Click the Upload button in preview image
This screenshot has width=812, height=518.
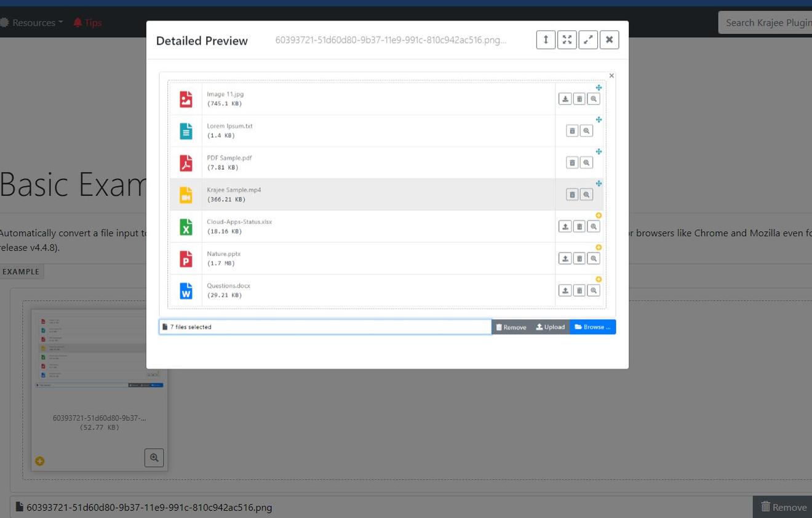click(x=551, y=327)
